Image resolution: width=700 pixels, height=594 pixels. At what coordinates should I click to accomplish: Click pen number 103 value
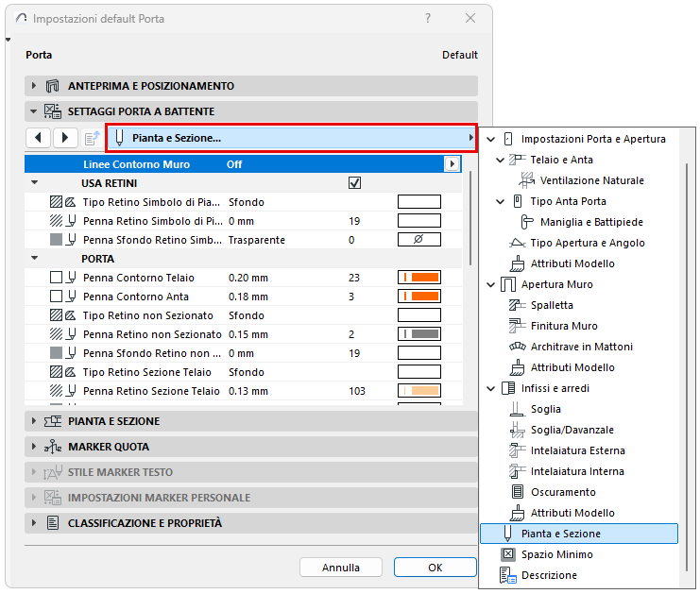coord(357,391)
